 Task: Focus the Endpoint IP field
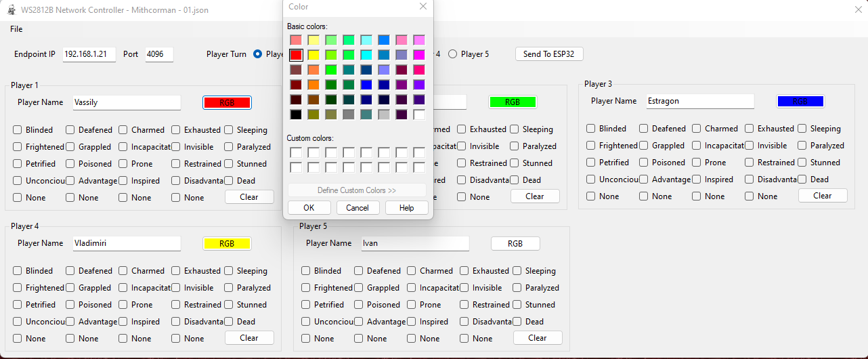pos(89,54)
